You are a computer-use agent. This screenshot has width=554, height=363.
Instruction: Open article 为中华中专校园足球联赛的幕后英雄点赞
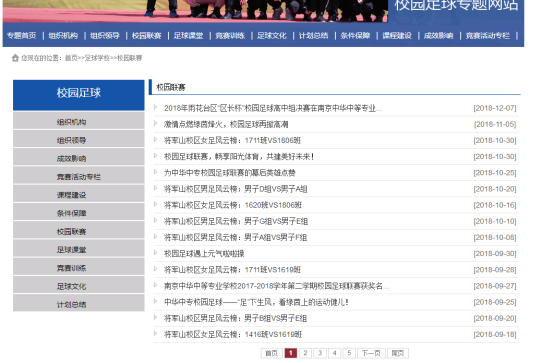(x=230, y=172)
